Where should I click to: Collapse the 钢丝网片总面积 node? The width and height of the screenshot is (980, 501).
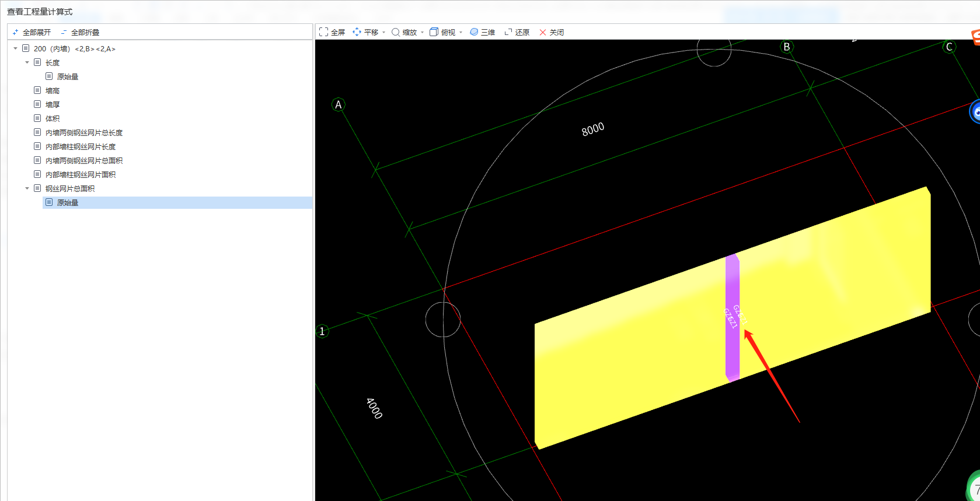pyautogui.click(x=27, y=188)
